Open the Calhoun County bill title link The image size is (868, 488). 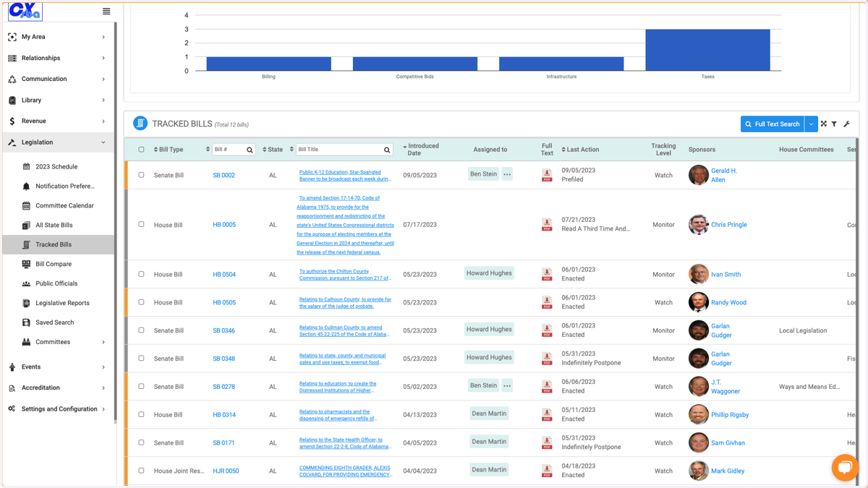pos(345,303)
